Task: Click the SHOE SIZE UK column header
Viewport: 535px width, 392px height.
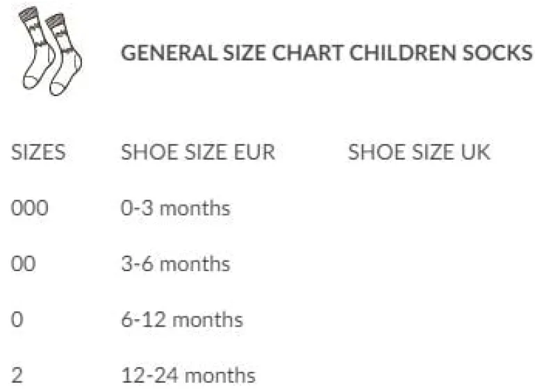Action: (x=419, y=152)
